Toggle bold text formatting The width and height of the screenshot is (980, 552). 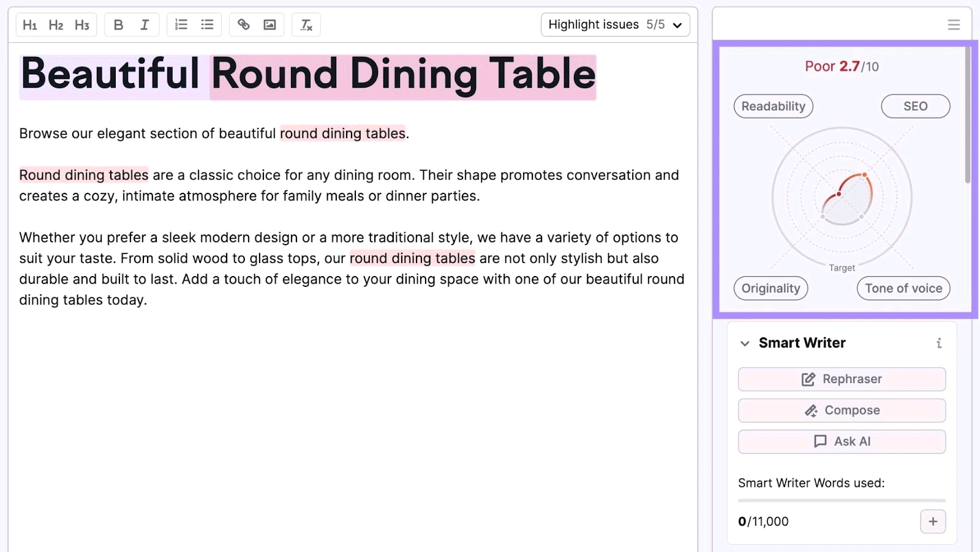click(119, 25)
